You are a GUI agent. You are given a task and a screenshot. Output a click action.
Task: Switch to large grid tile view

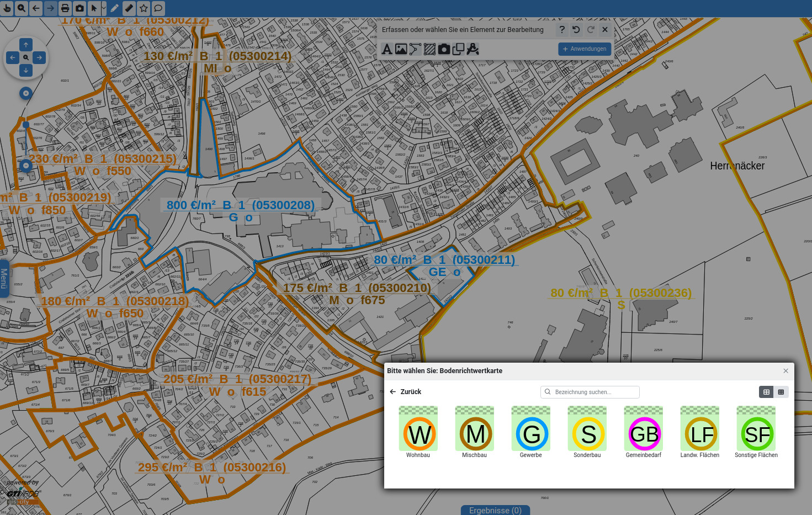coord(766,392)
